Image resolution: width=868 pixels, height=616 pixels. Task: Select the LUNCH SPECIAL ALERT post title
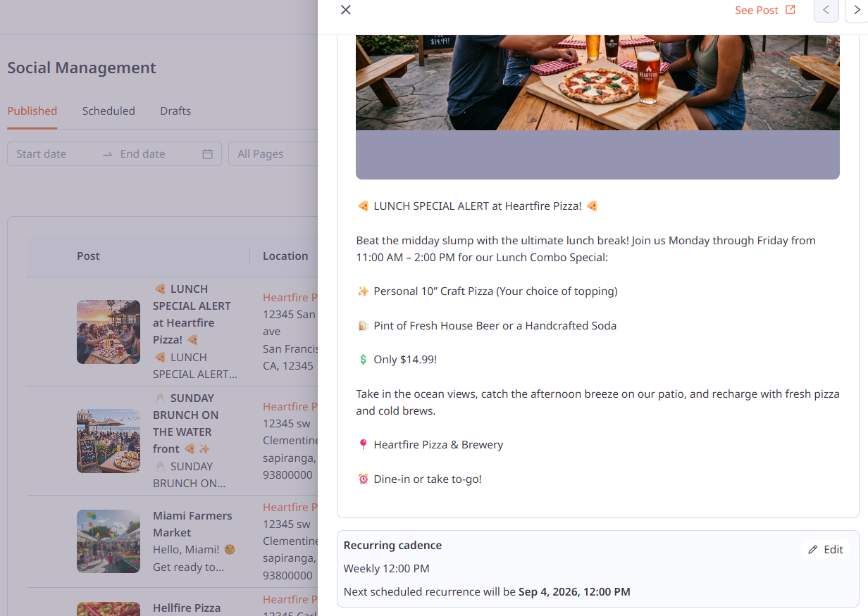pyautogui.click(x=192, y=315)
